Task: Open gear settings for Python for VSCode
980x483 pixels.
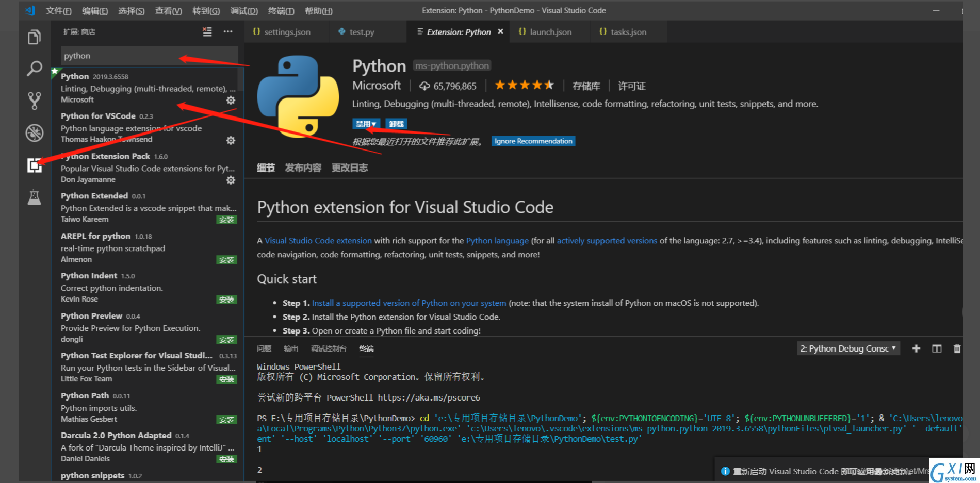Action: click(231, 140)
